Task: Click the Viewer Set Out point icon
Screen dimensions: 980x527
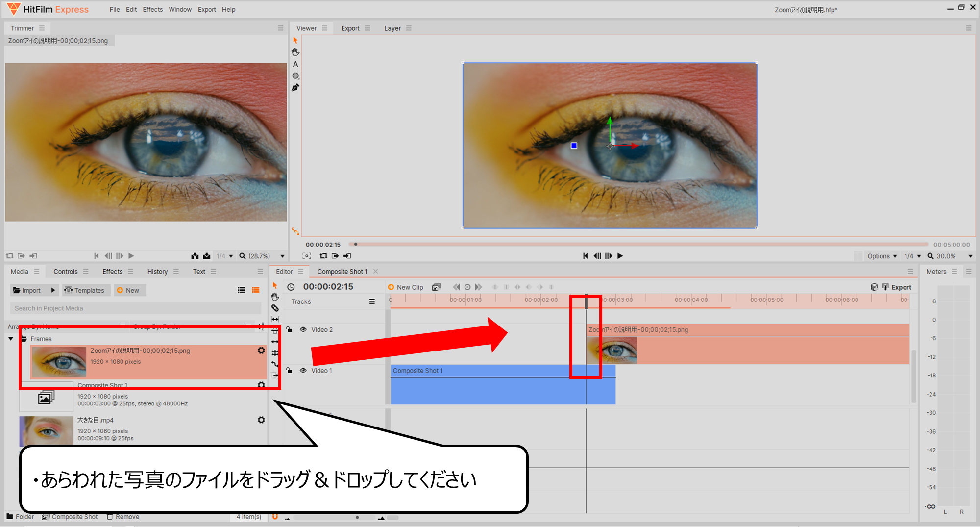Action: (347, 256)
